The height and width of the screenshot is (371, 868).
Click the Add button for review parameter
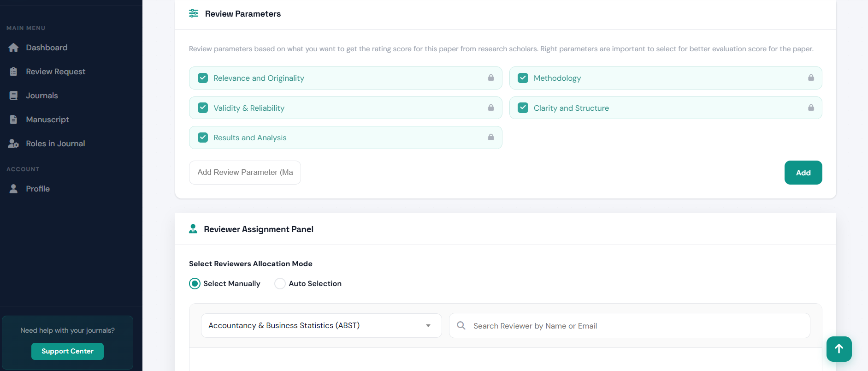click(x=803, y=173)
